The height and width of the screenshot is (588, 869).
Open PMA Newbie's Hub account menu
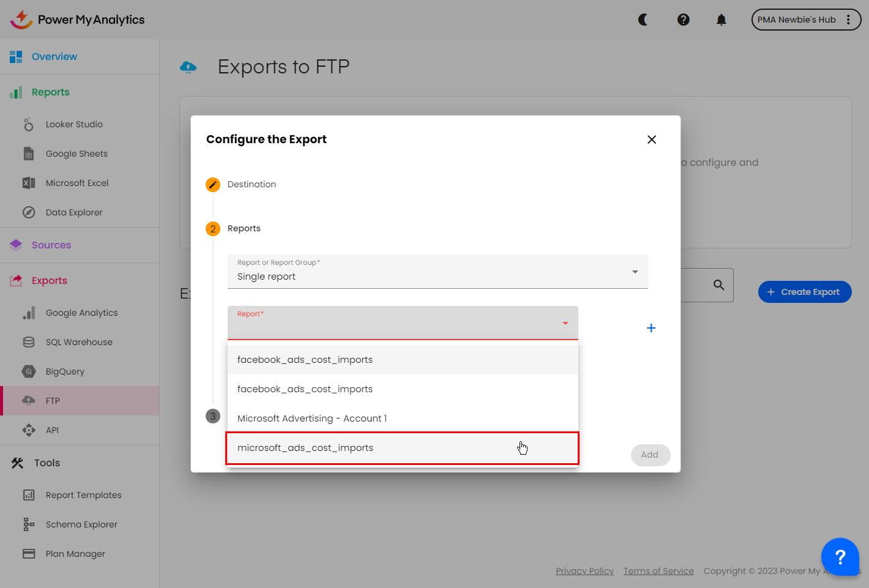pos(805,20)
